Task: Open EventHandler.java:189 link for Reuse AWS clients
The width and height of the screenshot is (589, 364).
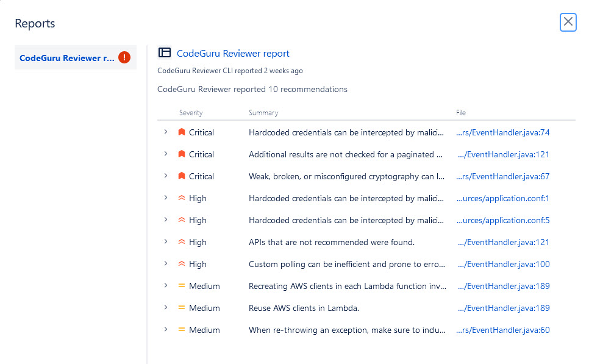Action: pyautogui.click(x=504, y=308)
